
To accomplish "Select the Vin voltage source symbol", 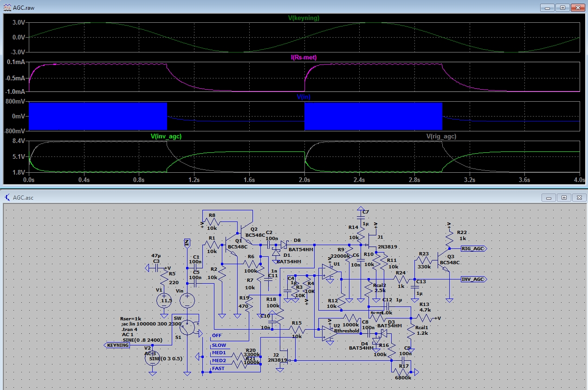I will (x=187, y=300).
